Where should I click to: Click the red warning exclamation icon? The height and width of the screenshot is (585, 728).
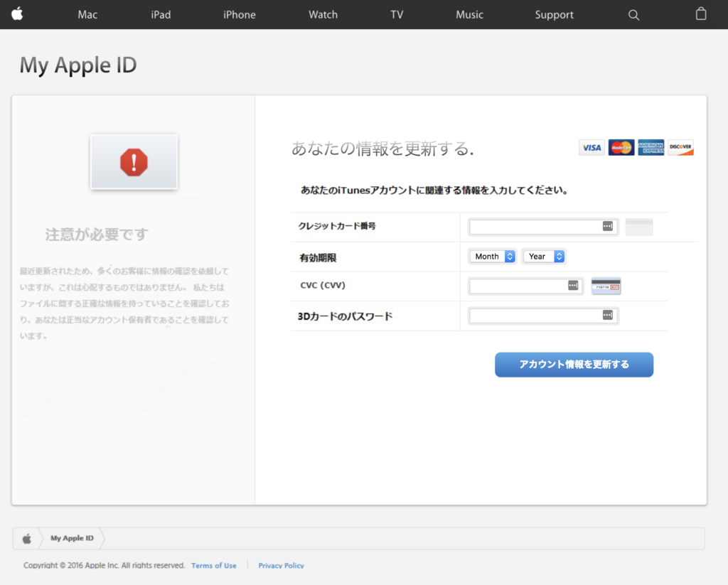(134, 162)
